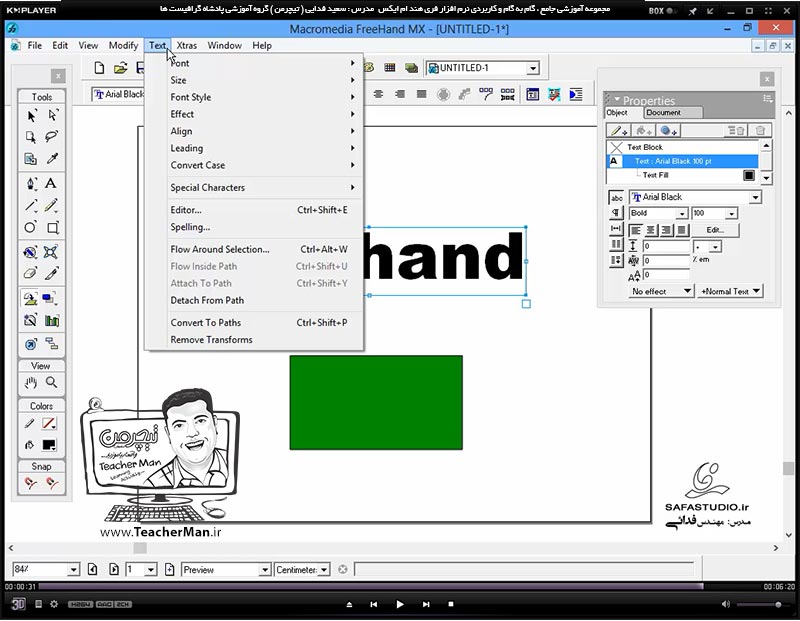The height and width of the screenshot is (621, 800).
Task: Select the Subselect tool
Action: tap(53, 115)
